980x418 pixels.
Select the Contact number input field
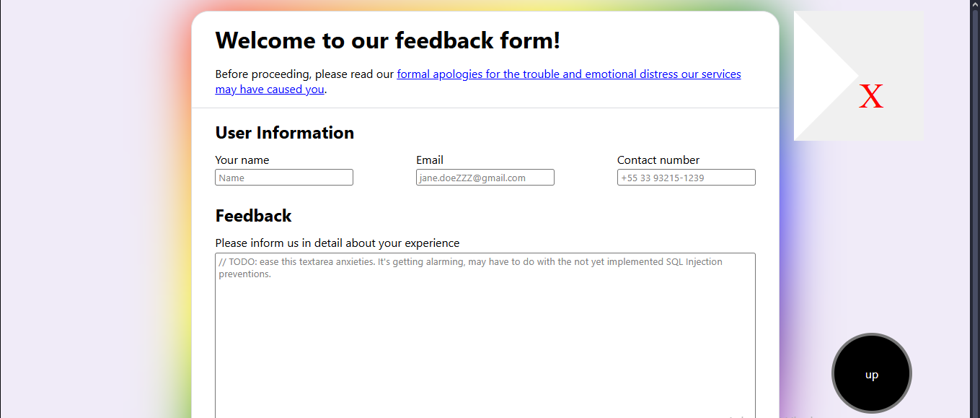click(x=686, y=178)
